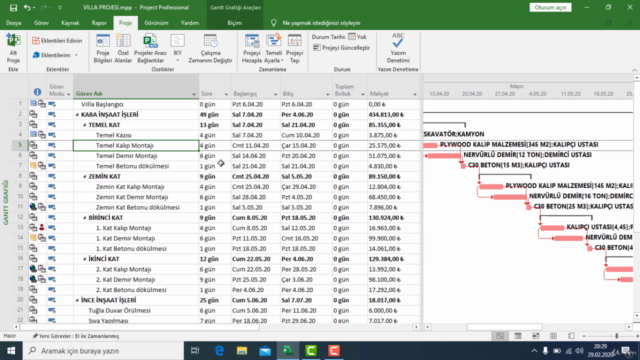Collapse the KABA İNŞAAT İŞLERİ summary task
Viewport: 640px width, 360px height.
[x=77, y=115]
